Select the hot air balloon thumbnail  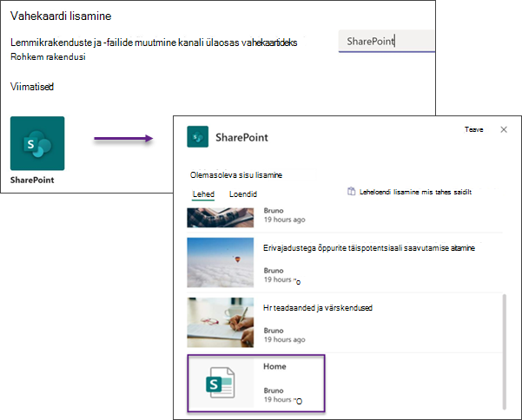(x=220, y=262)
